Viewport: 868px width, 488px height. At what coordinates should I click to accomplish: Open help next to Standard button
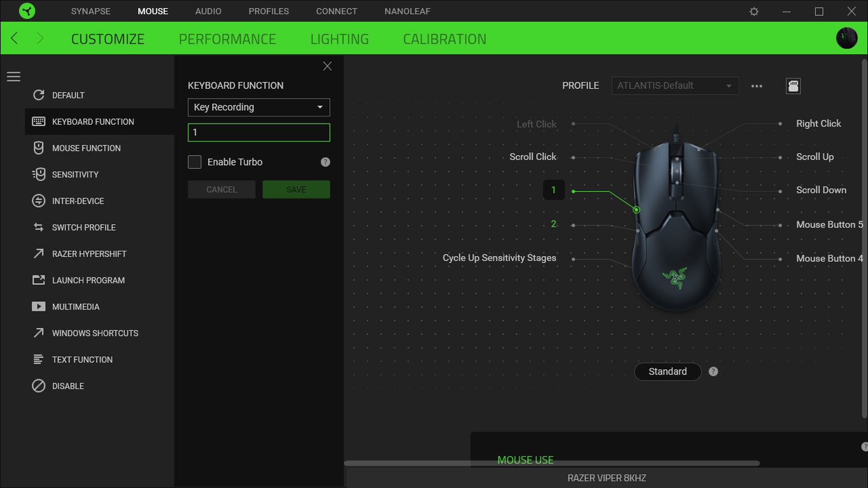713,371
